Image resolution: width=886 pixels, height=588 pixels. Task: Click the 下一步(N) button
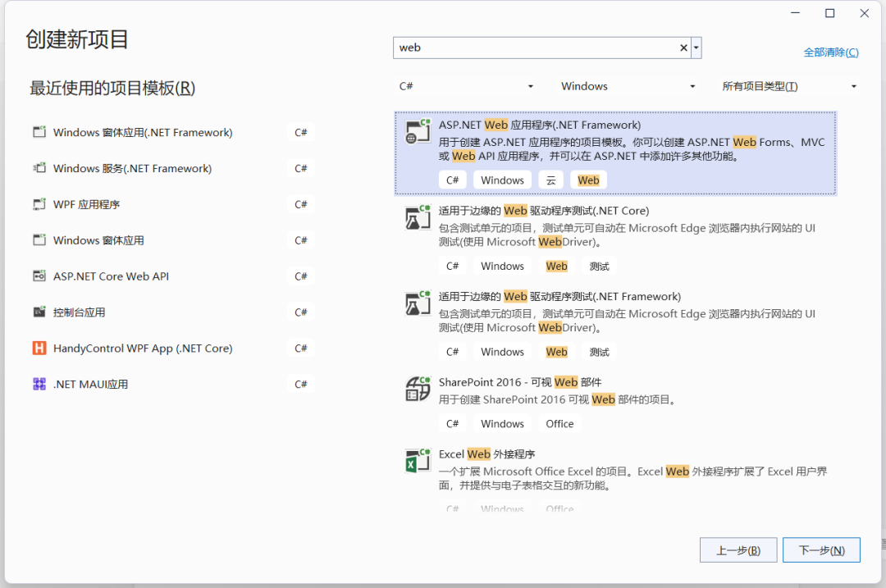coord(821,550)
